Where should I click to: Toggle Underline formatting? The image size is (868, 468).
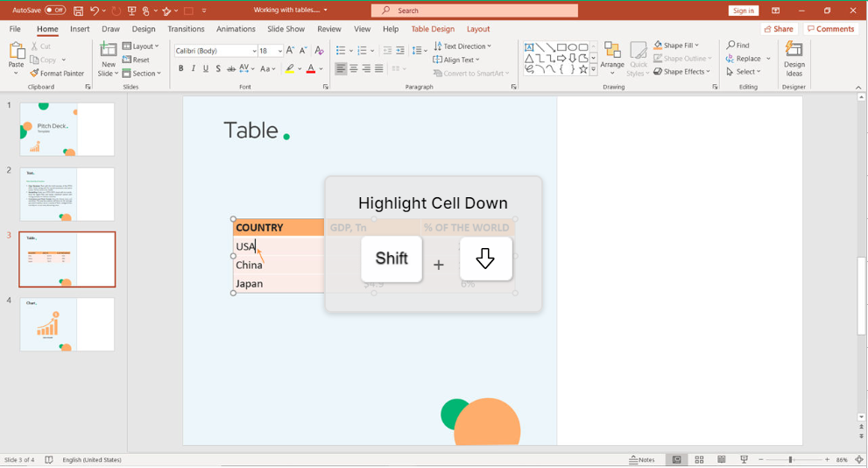tap(205, 68)
